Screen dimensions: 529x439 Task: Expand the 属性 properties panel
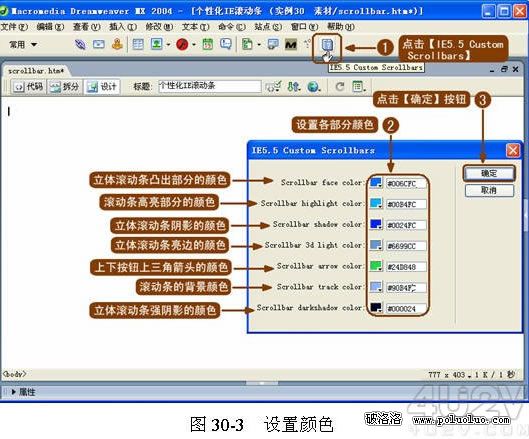point(13,392)
